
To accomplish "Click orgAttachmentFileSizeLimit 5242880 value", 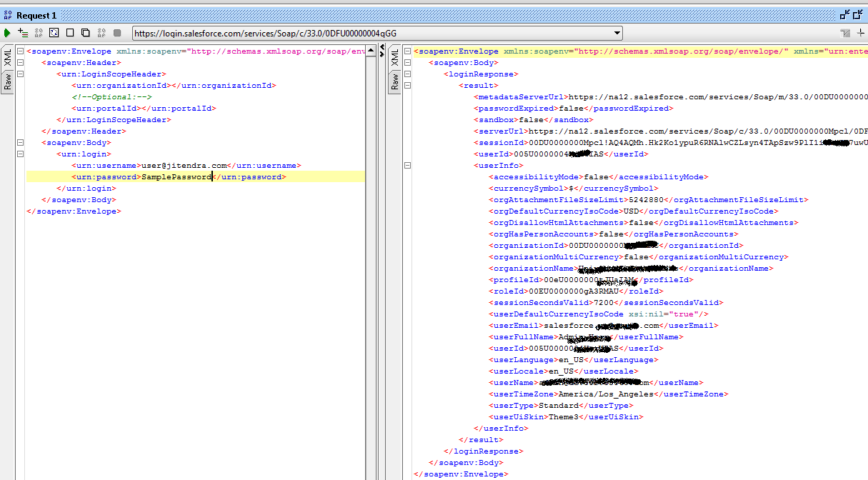I will click(x=647, y=200).
